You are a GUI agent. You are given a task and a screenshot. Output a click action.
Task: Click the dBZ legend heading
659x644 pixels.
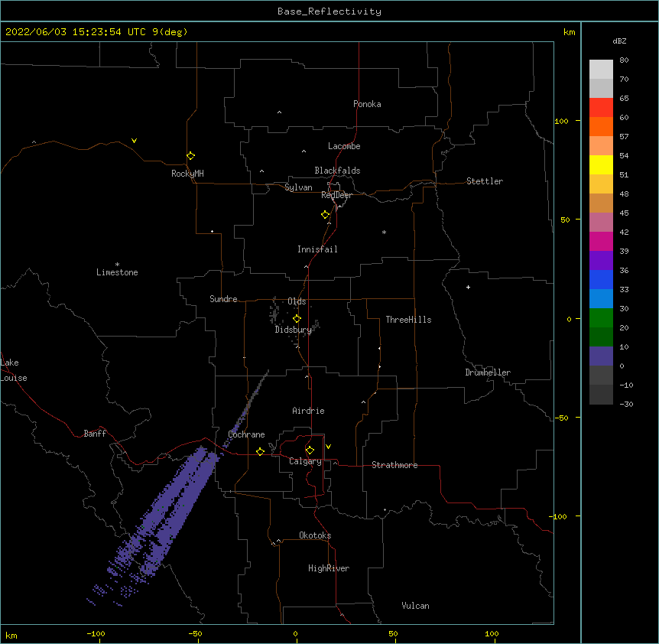(619, 41)
